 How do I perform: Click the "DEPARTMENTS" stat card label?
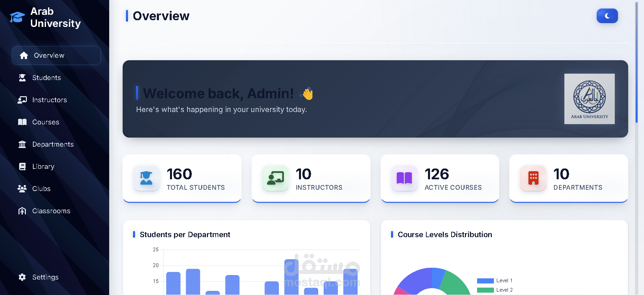(578, 187)
